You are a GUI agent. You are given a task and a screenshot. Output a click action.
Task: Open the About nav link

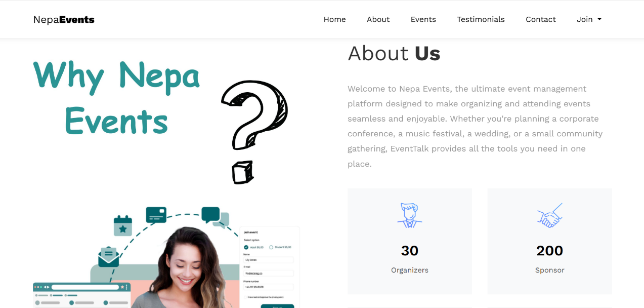click(x=378, y=19)
